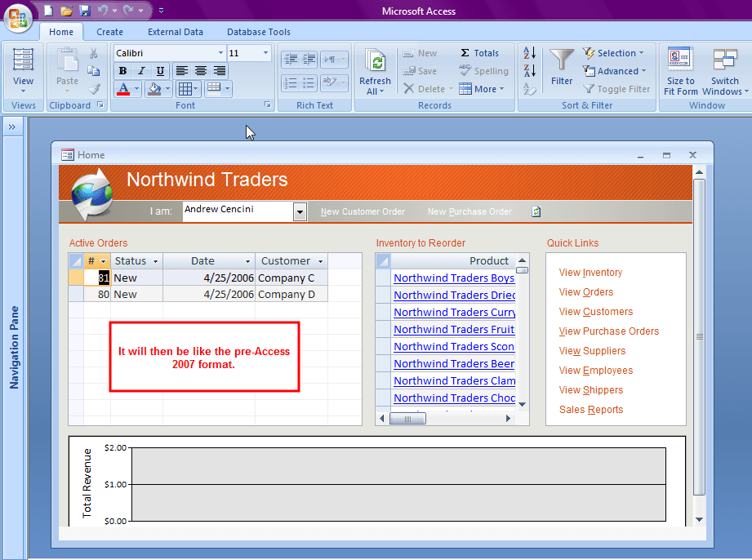The width and height of the screenshot is (752, 560).
Task: Open the Database Tools tab
Action: click(258, 32)
